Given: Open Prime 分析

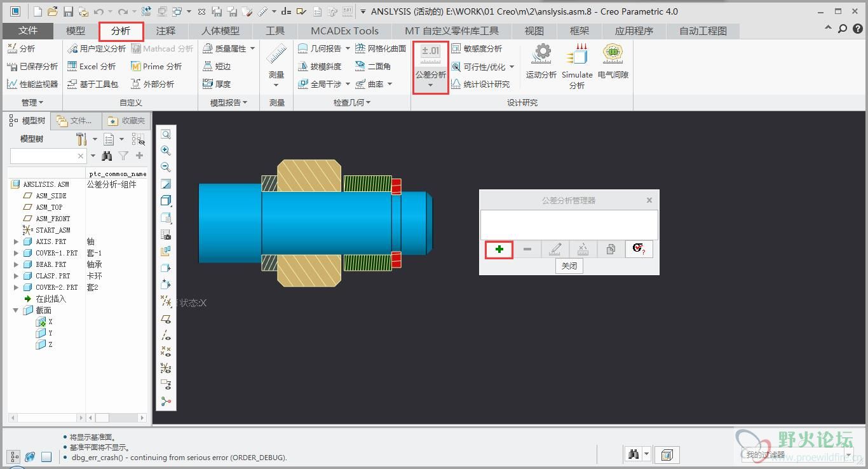Looking at the screenshot, I should tap(156, 66).
